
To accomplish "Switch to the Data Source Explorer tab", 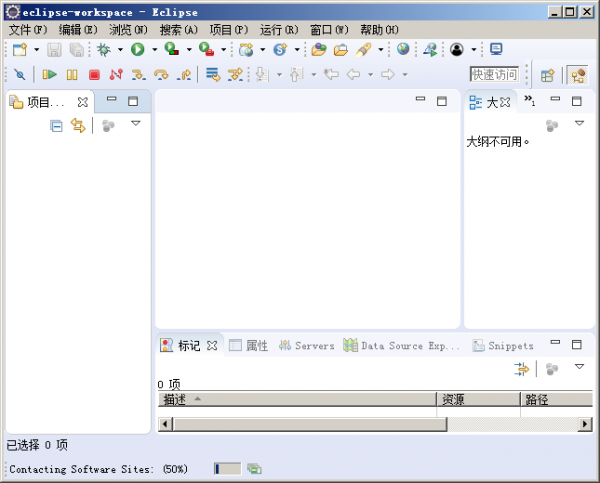I will [401, 346].
